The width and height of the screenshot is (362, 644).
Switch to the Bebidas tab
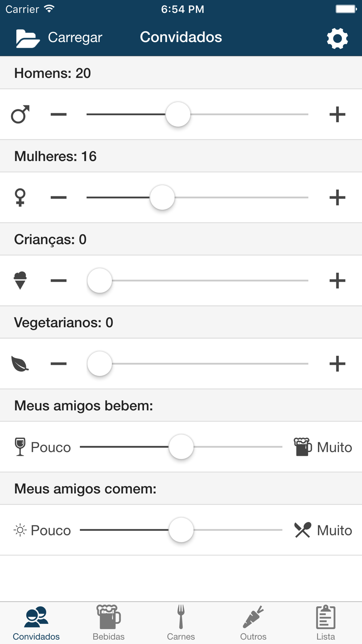[109, 623]
